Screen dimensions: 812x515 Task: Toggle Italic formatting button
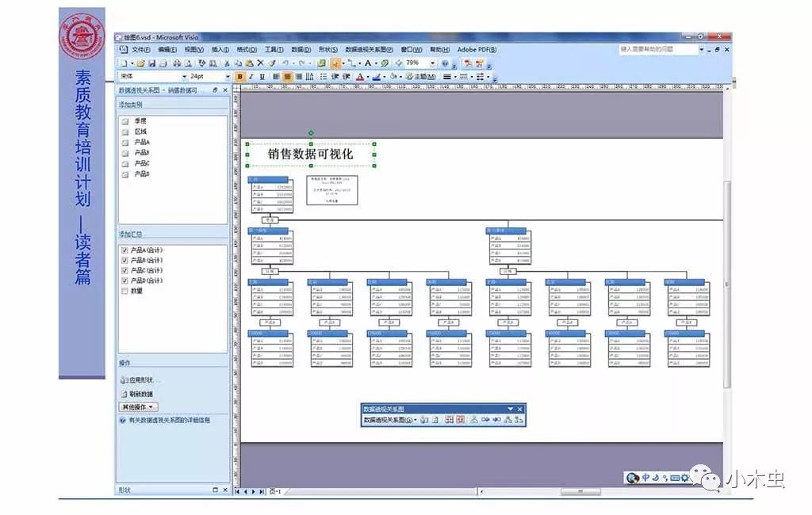pyautogui.click(x=251, y=77)
